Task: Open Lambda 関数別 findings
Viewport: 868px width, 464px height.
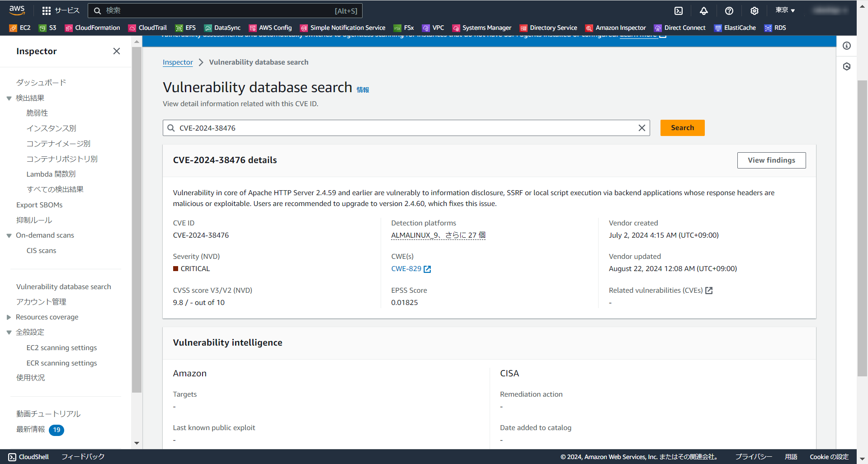Action: 51,174
